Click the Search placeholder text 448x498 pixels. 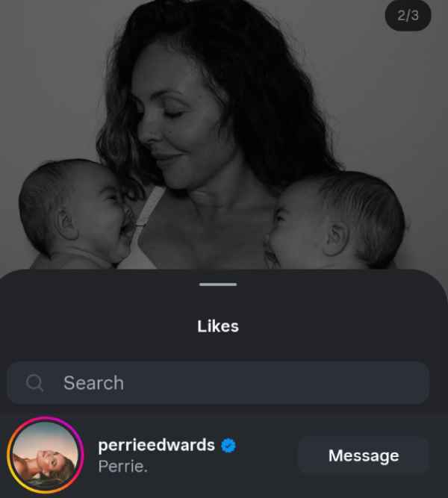93,383
